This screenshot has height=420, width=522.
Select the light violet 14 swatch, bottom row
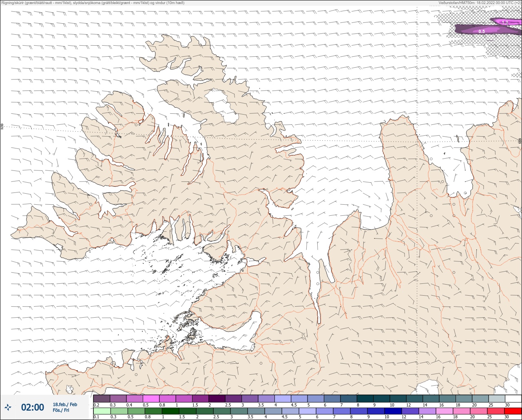click(x=427, y=411)
